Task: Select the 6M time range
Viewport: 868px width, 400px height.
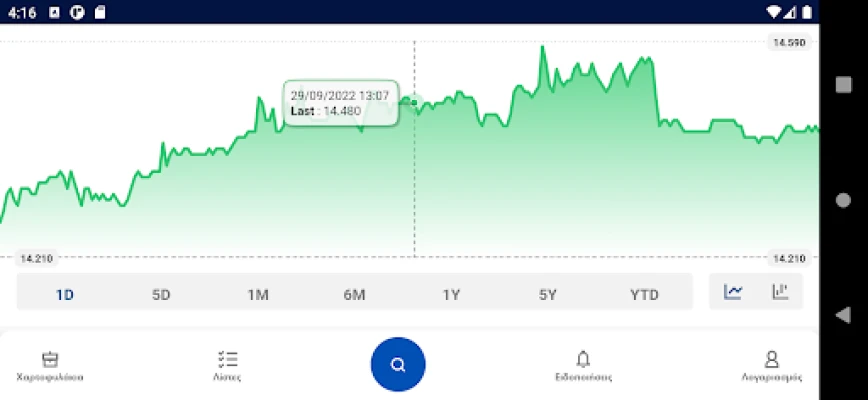Action: (x=354, y=294)
